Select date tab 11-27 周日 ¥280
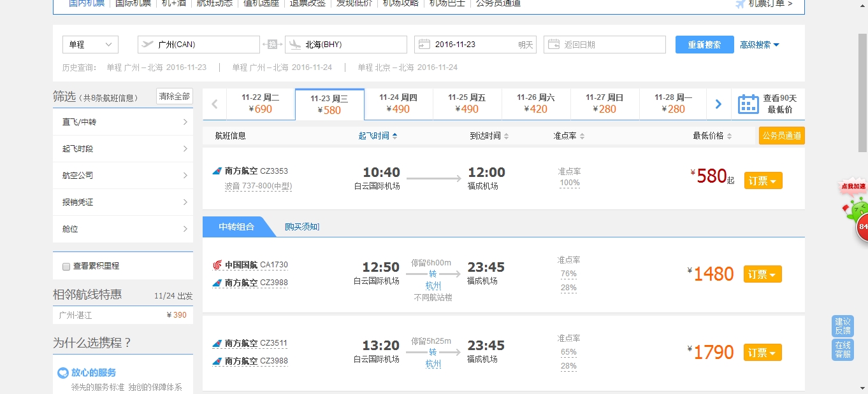 [x=605, y=104]
